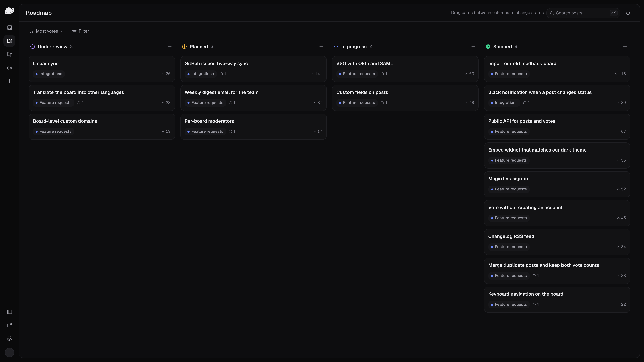Upvote GitHub issues two-way sync card
Screen dimensions: 644x362
click(316, 74)
